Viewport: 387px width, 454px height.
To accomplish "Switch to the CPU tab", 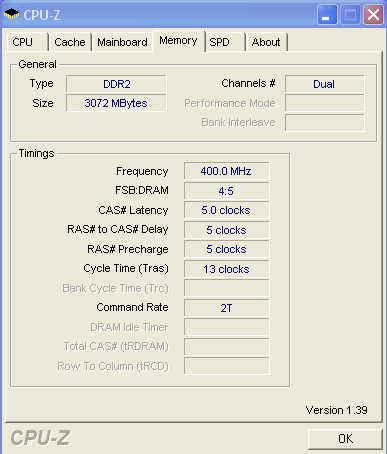I will [27, 42].
